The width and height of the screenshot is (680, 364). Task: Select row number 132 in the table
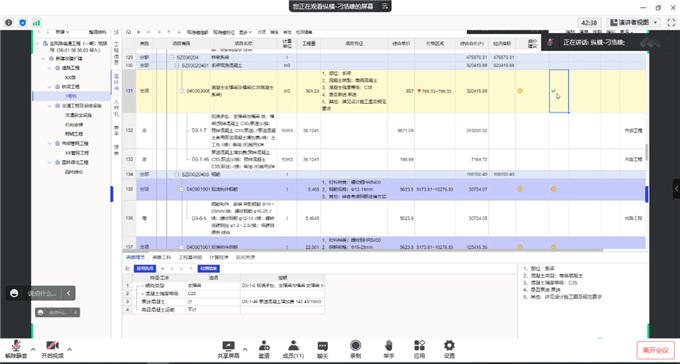[129, 130]
